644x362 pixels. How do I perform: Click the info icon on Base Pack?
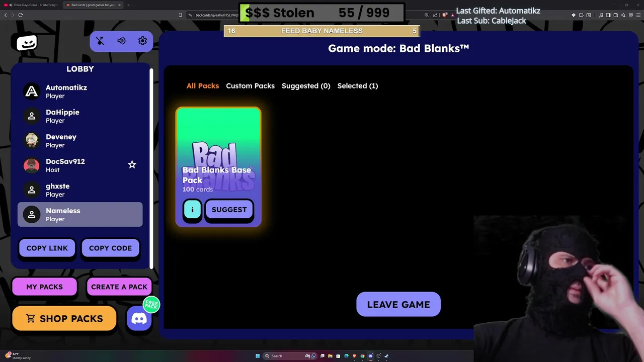tap(192, 210)
